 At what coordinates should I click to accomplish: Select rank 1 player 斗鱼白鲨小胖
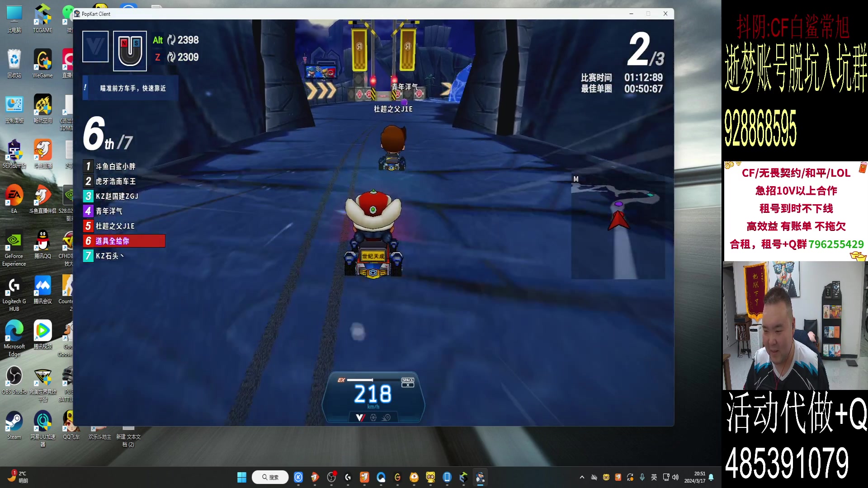coord(115,166)
